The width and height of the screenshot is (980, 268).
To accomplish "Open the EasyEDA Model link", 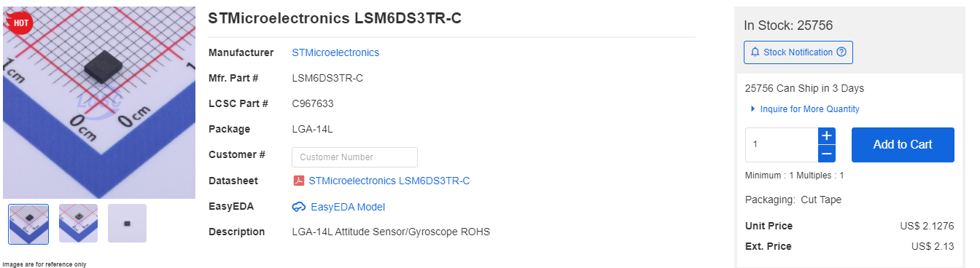I will pos(348,207).
